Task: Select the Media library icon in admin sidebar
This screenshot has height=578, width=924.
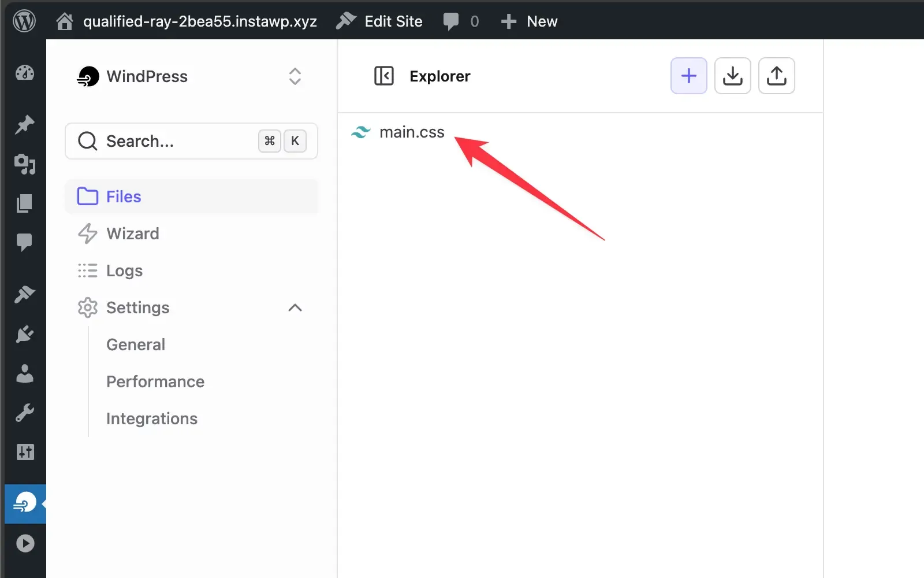Action: point(25,165)
